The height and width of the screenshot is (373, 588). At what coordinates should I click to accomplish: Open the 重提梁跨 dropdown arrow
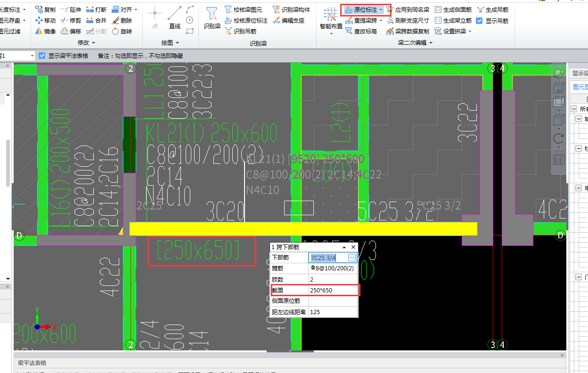tap(381, 20)
